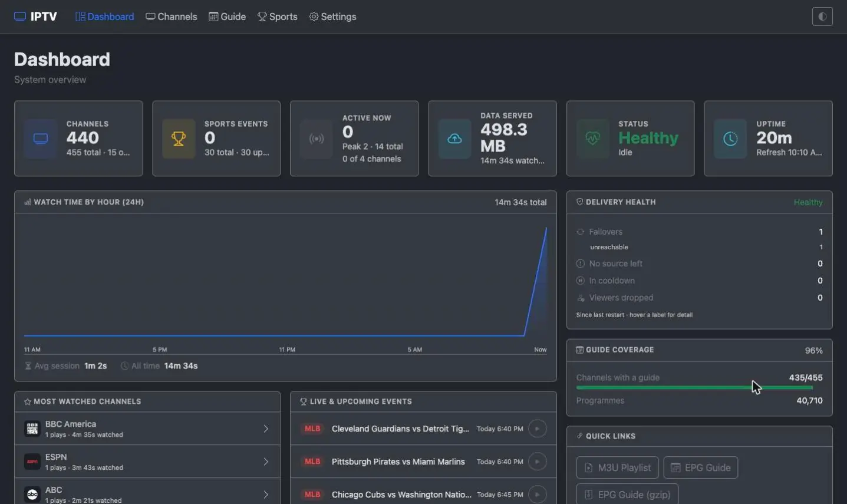Image resolution: width=847 pixels, height=504 pixels.
Task: Open Settings from the top nav
Action: coord(332,17)
